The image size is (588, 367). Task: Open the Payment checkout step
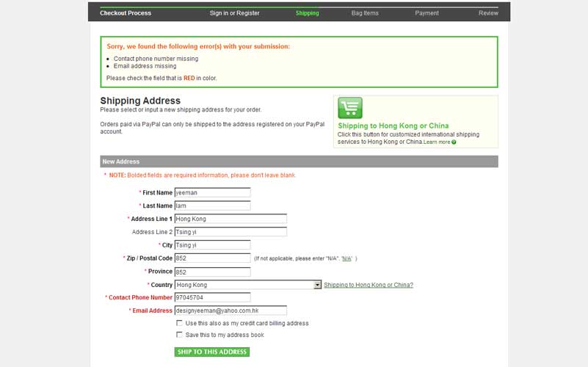427,13
